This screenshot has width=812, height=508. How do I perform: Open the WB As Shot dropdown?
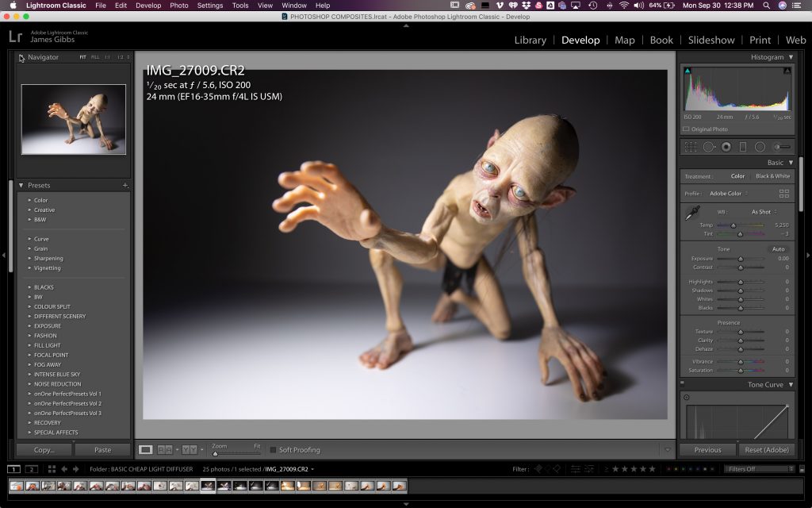pos(764,212)
